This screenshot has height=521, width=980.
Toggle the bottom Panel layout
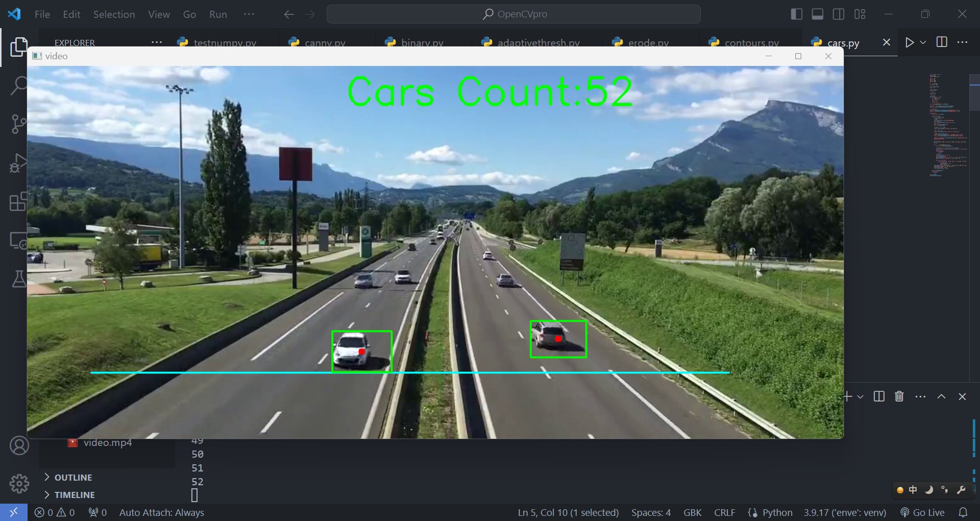tap(817, 14)
